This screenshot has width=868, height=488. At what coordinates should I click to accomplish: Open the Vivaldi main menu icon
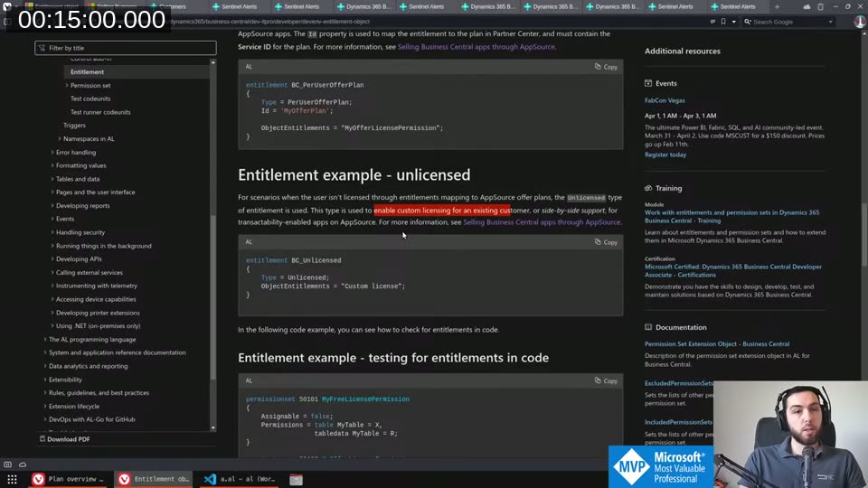coord(7,6)
